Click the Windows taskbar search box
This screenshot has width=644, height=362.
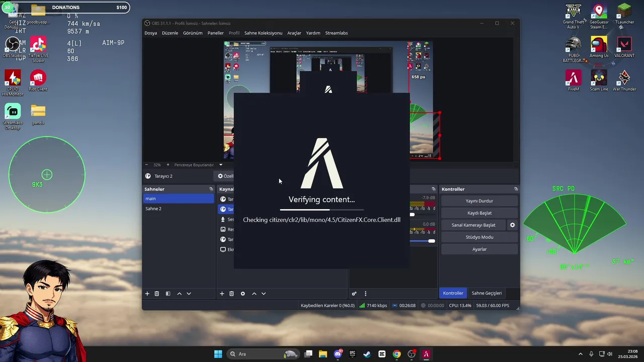[x=263, y=354]
